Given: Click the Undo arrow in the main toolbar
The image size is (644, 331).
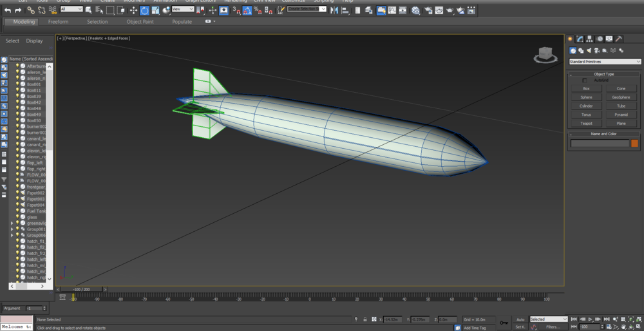Looking at the screenshot, I should coord(7,10).
